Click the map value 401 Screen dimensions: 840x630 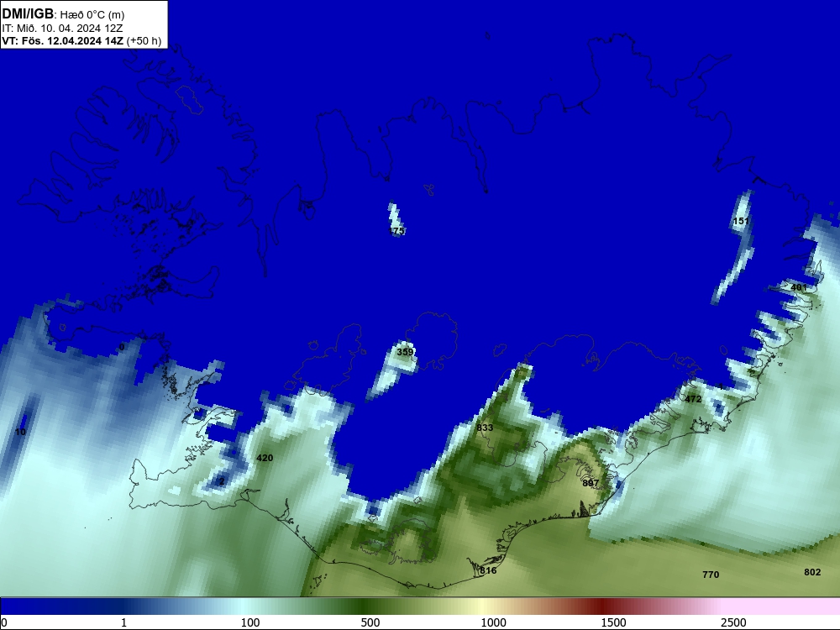(x=799, y=287)
